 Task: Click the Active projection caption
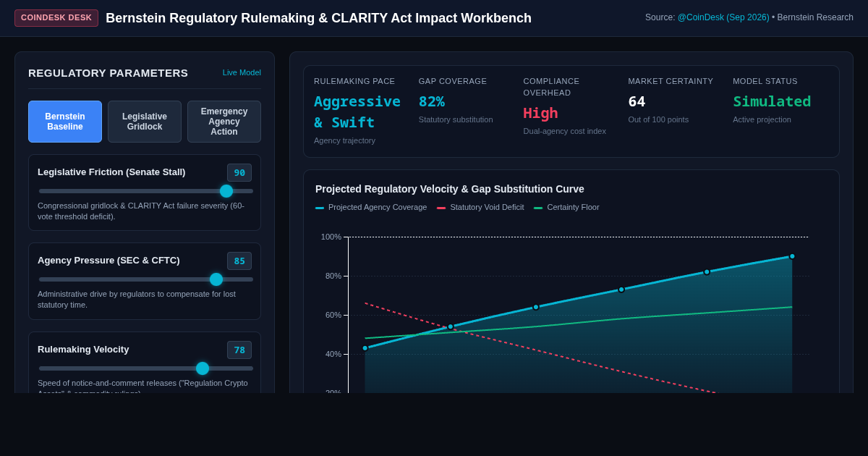click(762, 119)
